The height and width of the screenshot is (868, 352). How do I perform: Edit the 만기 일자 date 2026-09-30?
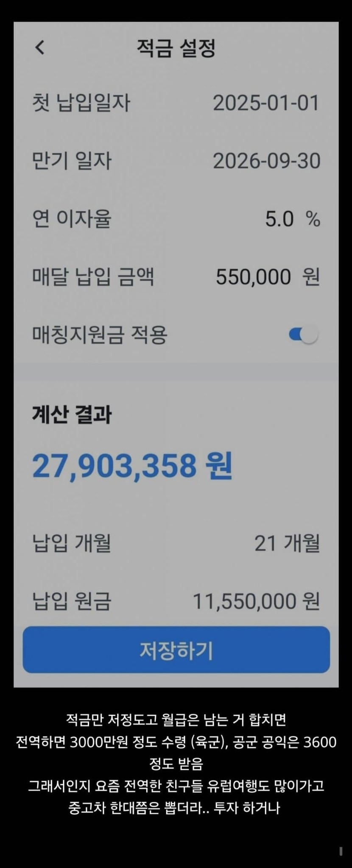tap(267, 161)
